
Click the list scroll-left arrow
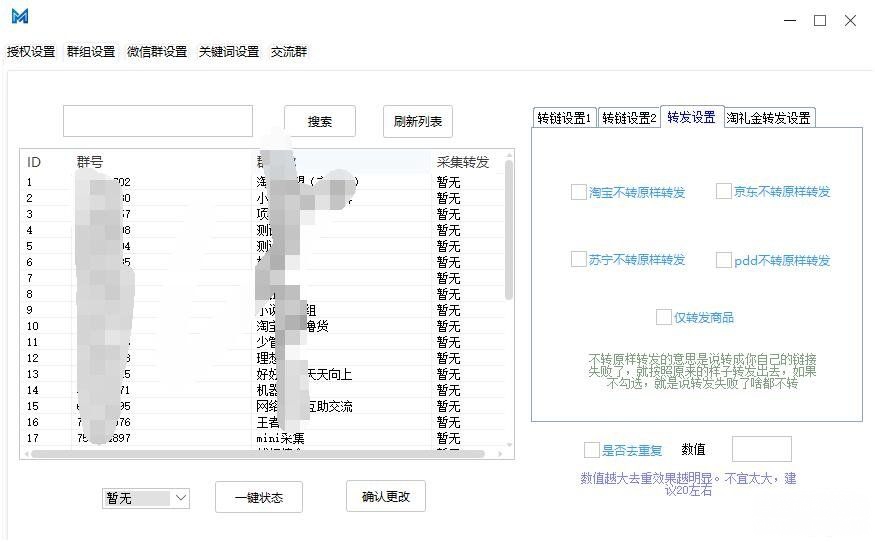coord(26,454)
